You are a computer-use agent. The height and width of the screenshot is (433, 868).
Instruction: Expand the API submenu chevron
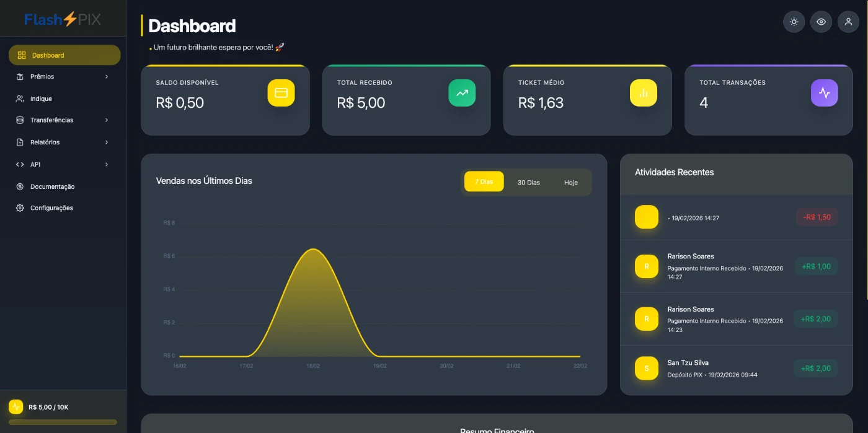[x=107, y=165]
